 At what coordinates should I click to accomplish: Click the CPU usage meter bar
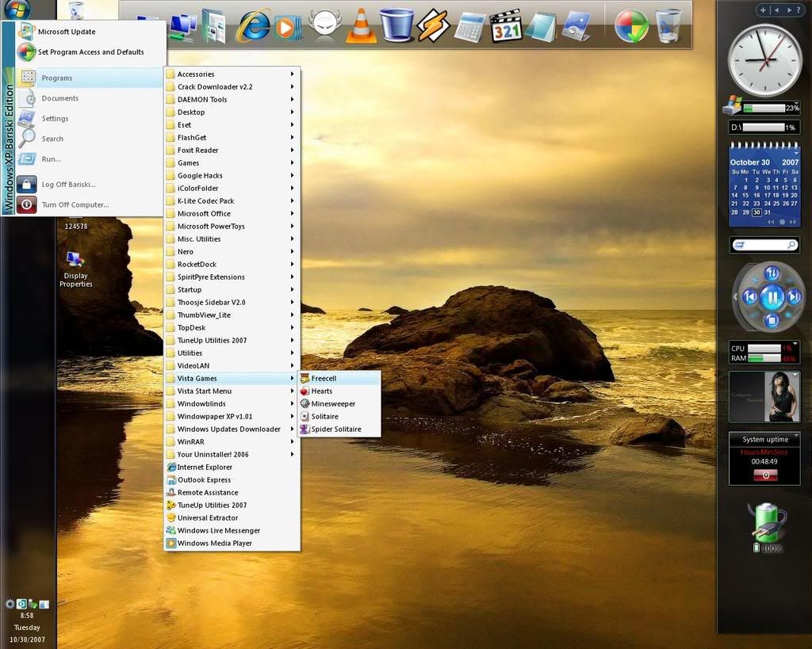coord(764,349)
